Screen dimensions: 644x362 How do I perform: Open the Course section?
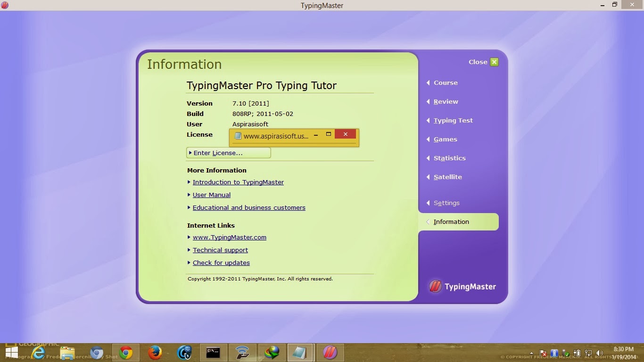pos(446,82)
